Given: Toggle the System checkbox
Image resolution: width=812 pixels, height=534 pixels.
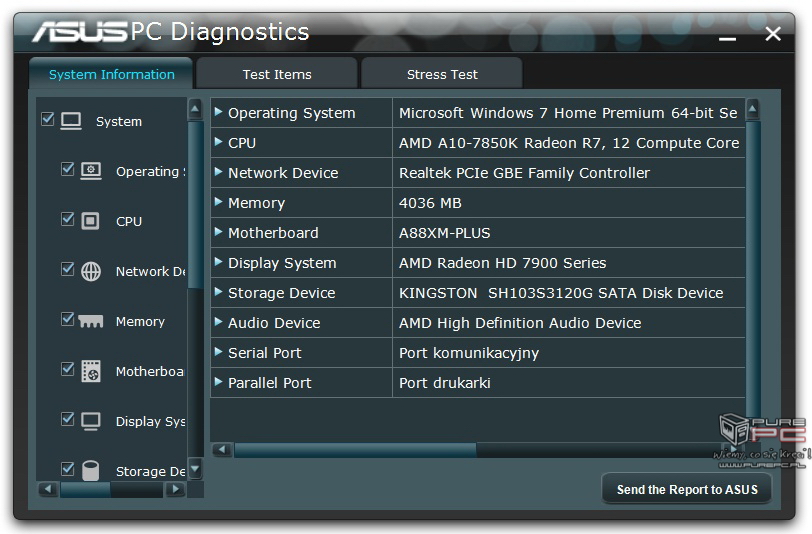Looking at the screenshot, I should tap(48, 119).
